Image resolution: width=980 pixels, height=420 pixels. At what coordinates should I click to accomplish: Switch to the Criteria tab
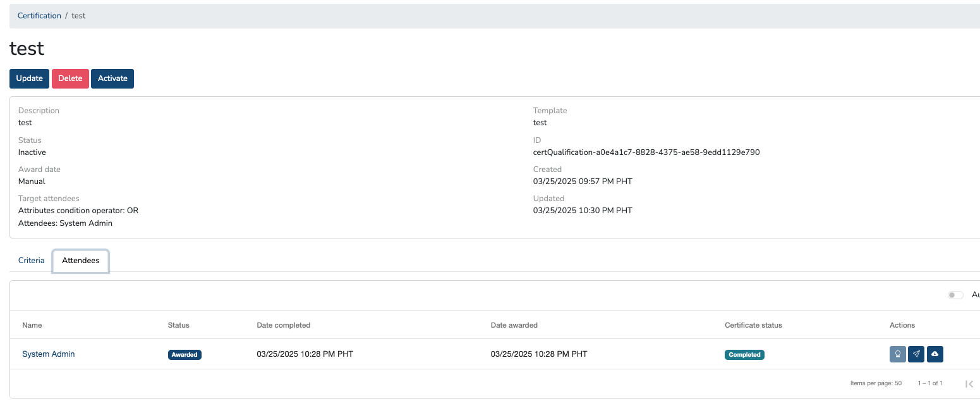click(32, 261)
